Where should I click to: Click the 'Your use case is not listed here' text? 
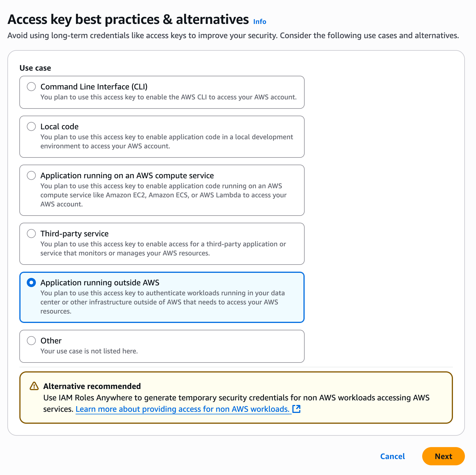89,351
